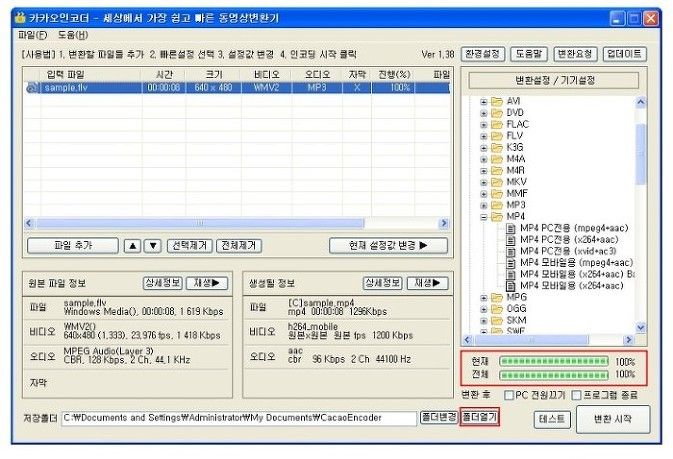The width and height of the screenshot is (673, 459).
Task: Click the MMF folder icon
Action: click(x=497, y=194)
